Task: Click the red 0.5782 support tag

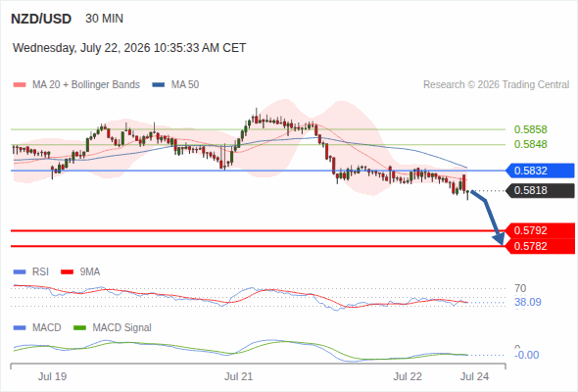Action: click(x=540, y=246)
